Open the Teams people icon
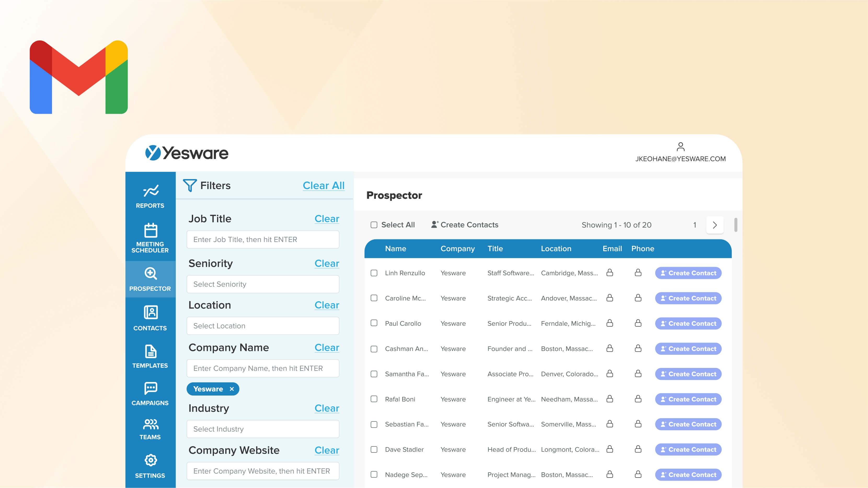The width and height of the screenshot is (868, 488). click(151, 424)
